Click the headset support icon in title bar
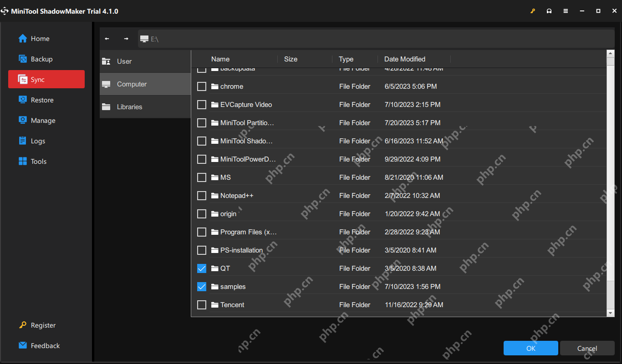622x364 pixels. coord(549,11)
